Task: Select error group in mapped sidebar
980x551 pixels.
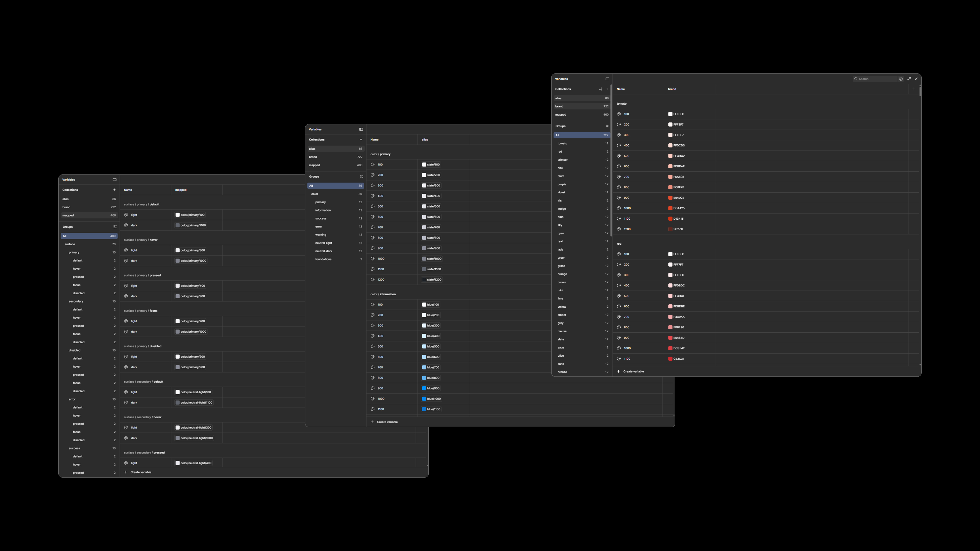Action: point(89,399)
